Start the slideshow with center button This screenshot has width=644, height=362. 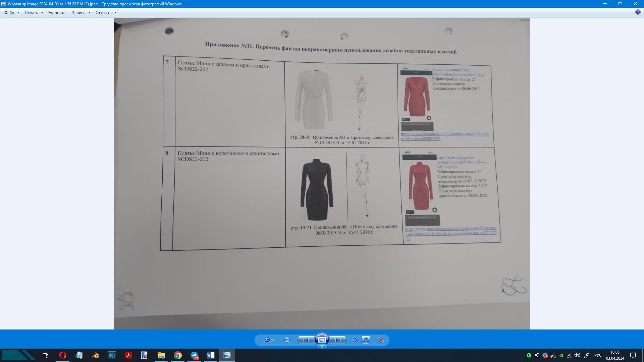click(x=322, y=340)
